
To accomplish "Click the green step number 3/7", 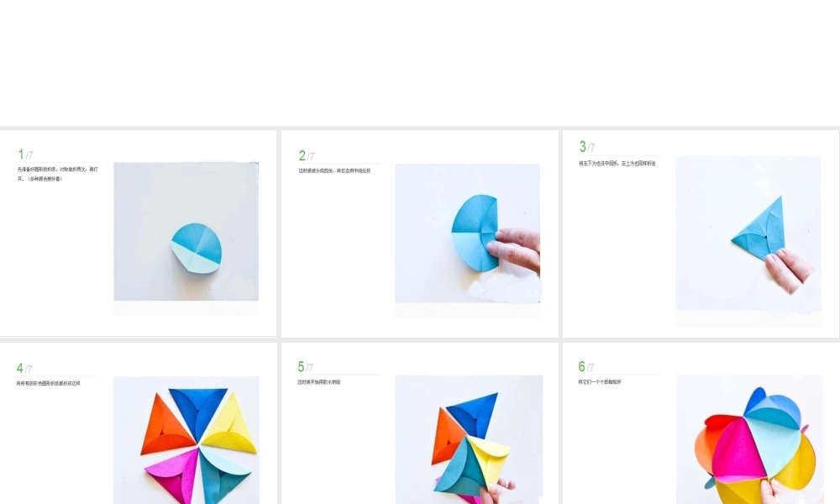I will pyautogui.click(x=587, y=147).
